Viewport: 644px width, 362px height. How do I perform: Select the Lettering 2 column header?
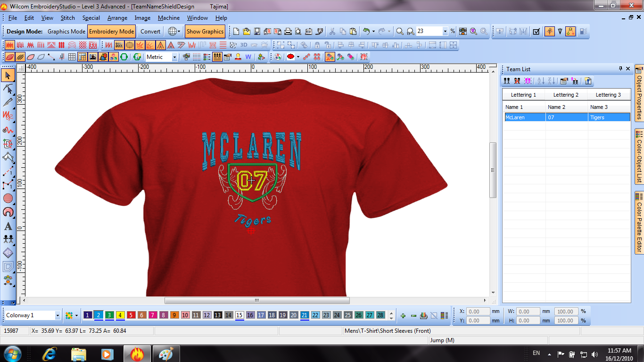click(x=566, y=95)
